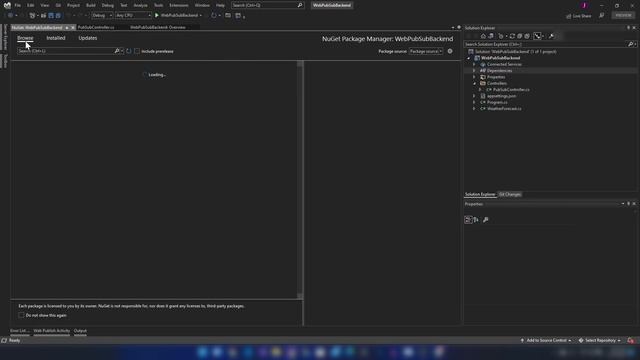This screenshot has height=360, width=640.
Task: Click the user account avatar
Action: [584, 5]
